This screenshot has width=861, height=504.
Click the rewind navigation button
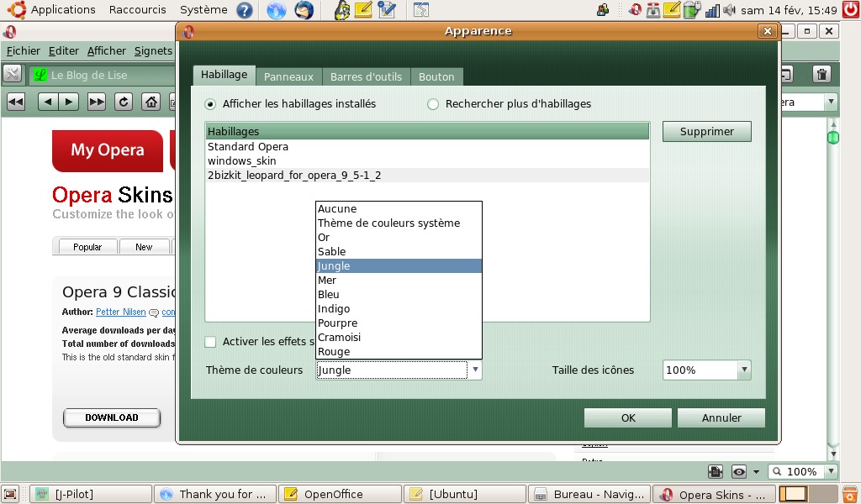(16, 102)
